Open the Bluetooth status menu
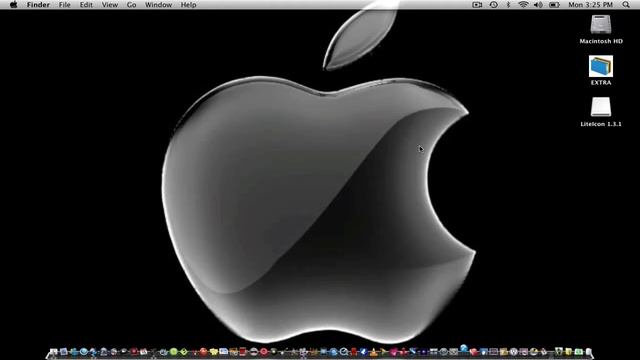 (x=508, y=5)
